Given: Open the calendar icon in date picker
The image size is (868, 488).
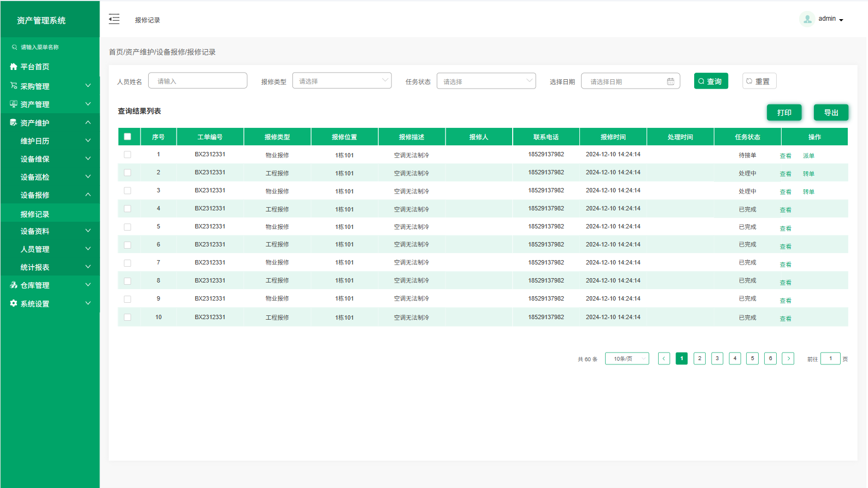Looking at the screenshot, I should tap(670, 81).
